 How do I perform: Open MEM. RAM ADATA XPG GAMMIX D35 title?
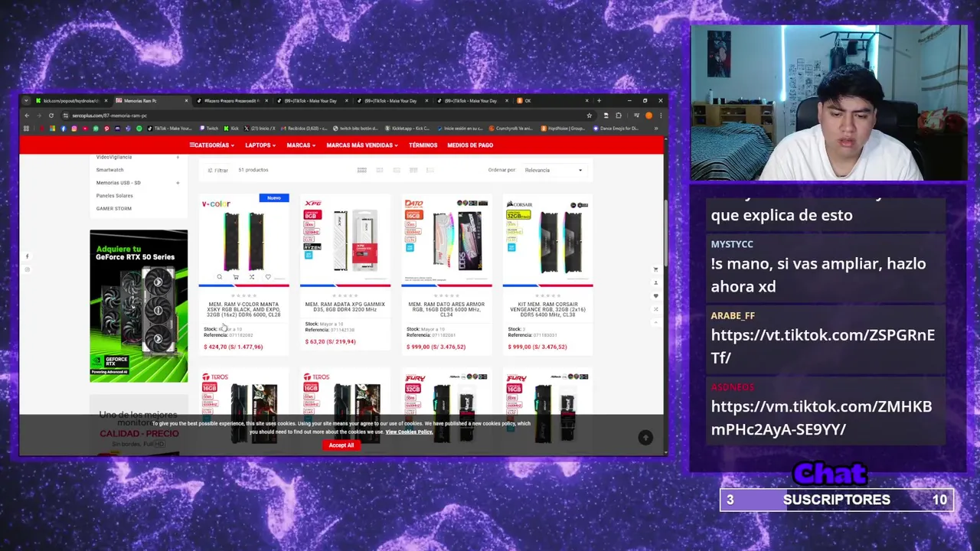click(x=345, y=307)
